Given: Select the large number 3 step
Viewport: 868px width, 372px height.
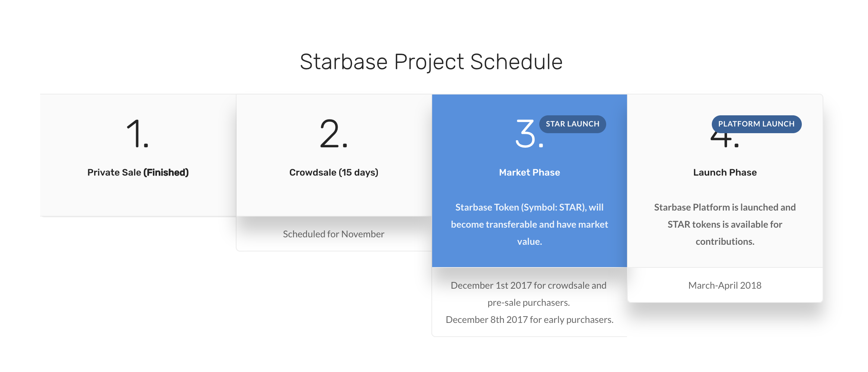Looking at the screenshot, I should coord(529,134).
